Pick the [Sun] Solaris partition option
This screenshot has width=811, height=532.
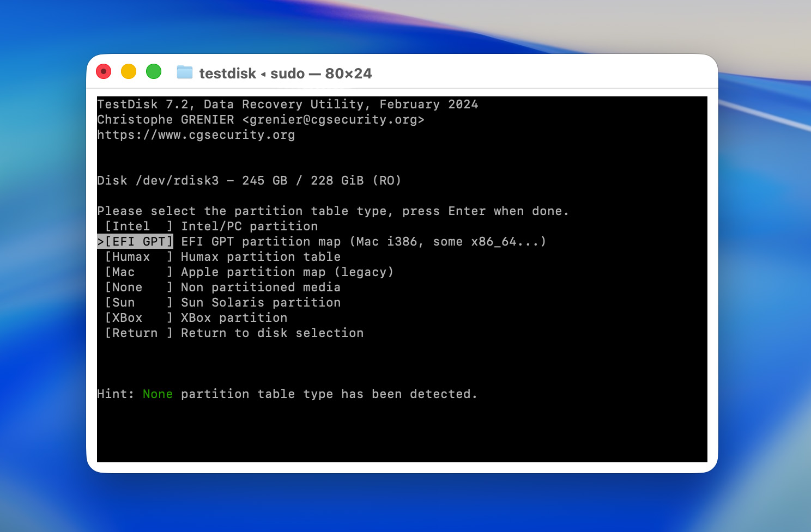coord(139,303)
